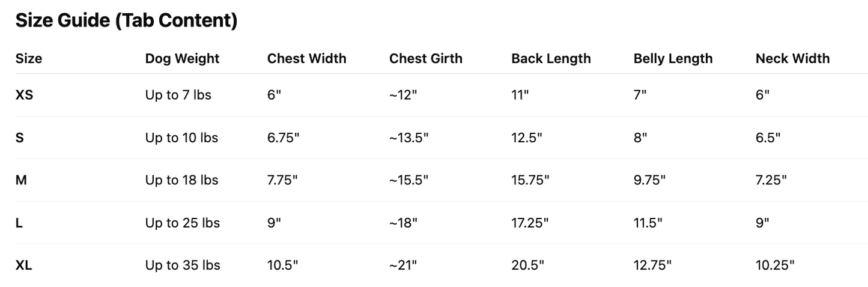
Task: Select the XS size row label
Action: click(24, 95)
